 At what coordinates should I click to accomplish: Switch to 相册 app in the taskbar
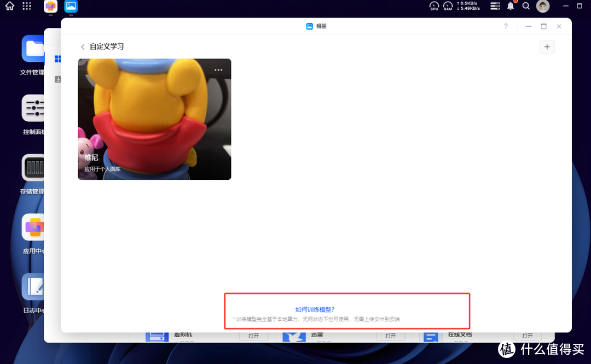pos(71,7)
